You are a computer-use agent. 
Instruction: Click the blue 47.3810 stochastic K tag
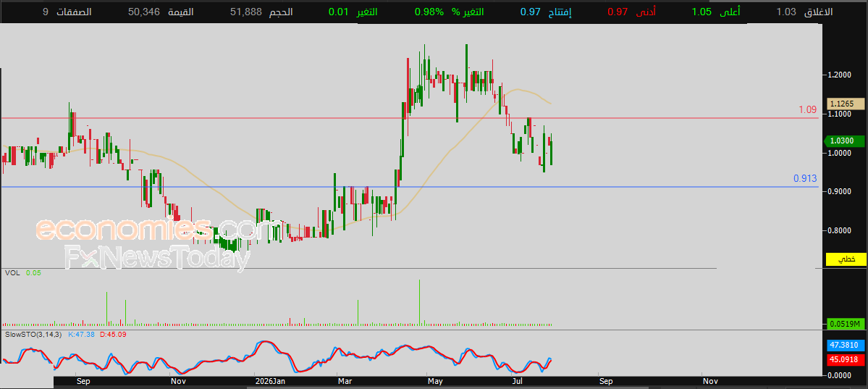click(846, 346)
